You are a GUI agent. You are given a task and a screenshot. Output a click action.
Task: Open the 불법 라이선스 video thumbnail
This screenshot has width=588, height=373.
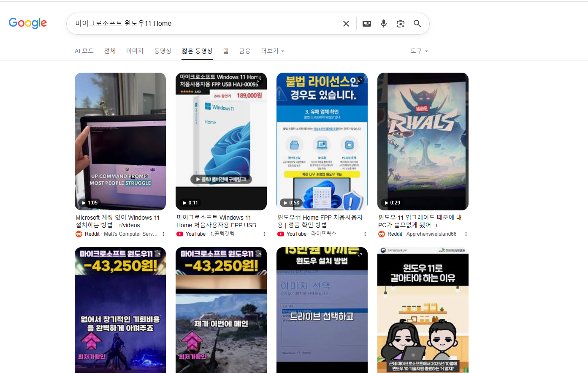click(x=322, y=142)
